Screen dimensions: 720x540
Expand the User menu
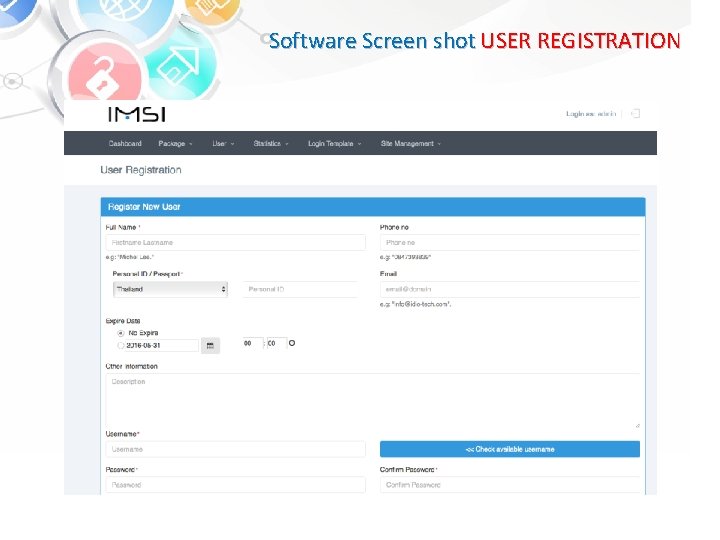point(223,143)
